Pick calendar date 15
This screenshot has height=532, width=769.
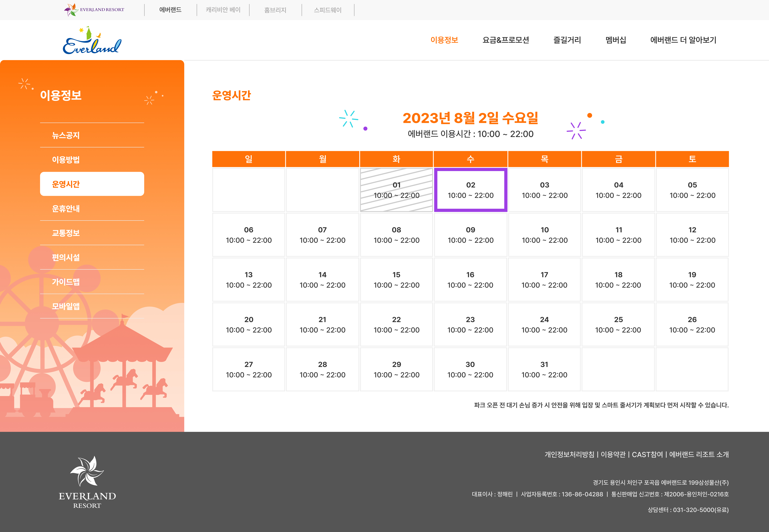click(397, 280)
